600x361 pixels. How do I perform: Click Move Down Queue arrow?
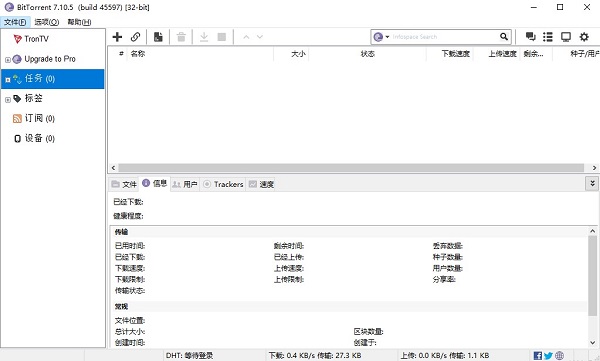coord(260,37)
